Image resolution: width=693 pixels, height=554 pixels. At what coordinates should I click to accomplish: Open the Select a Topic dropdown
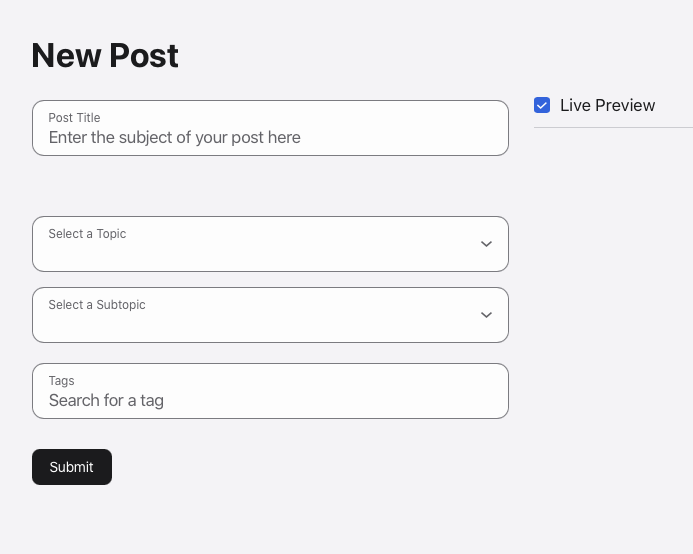click(x=270, y=244)
